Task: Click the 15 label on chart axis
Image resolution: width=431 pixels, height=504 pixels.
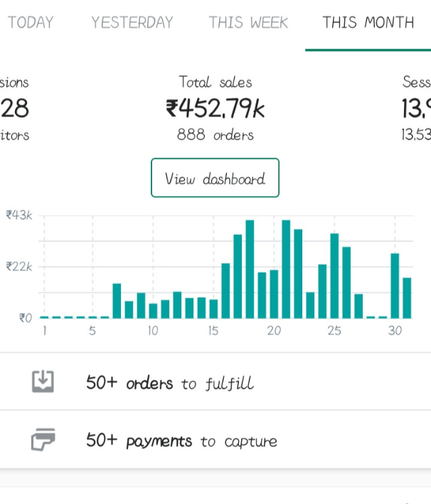Action: pos(213,331)
